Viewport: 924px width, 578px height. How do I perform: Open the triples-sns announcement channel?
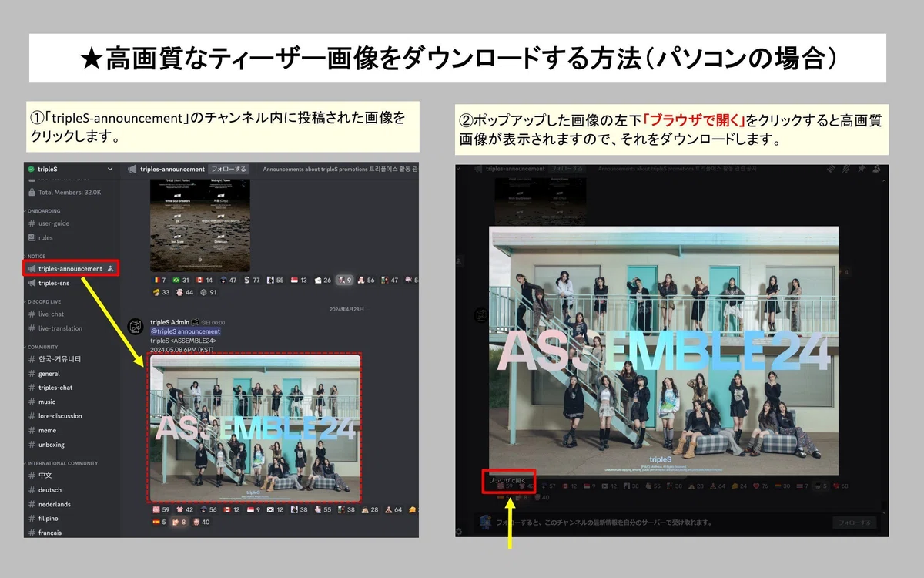point(53,283)
